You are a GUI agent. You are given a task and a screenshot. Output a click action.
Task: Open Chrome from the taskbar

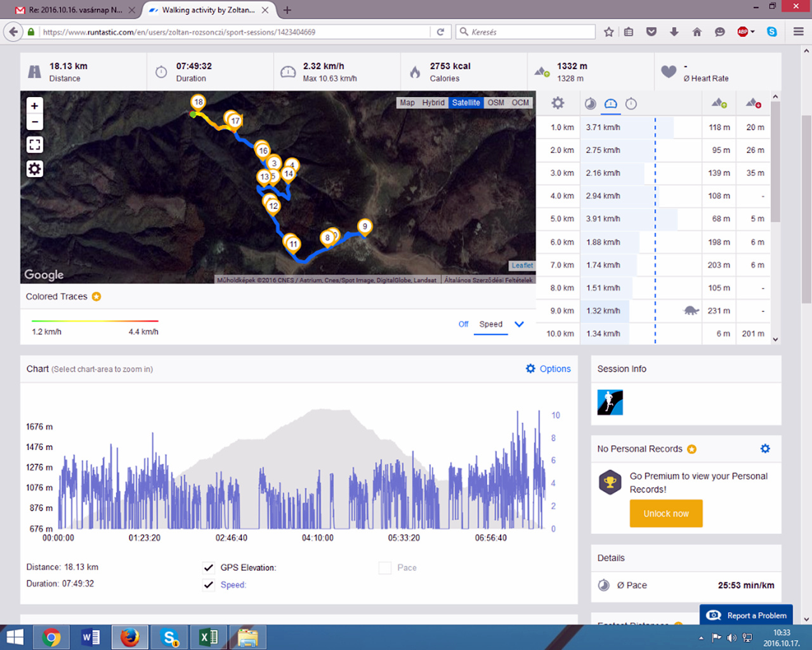tap(51, 637)
